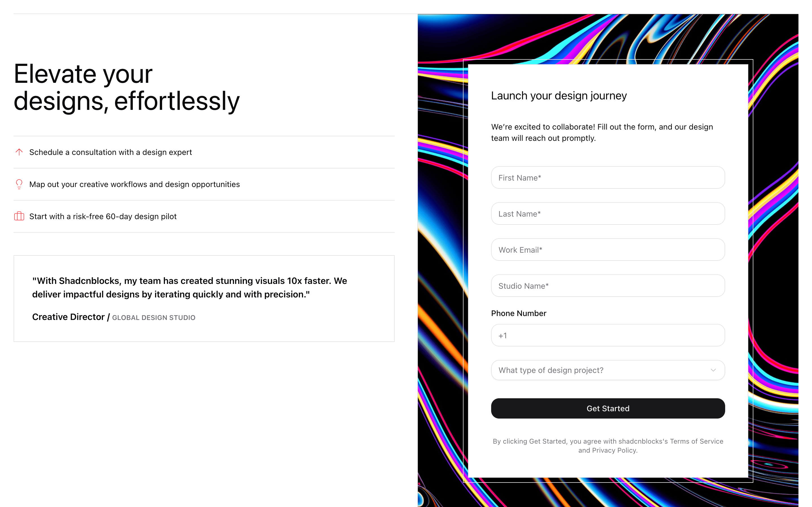Open the Privacy Policy text link
The image size is (812, 507).
click(614, 450)
